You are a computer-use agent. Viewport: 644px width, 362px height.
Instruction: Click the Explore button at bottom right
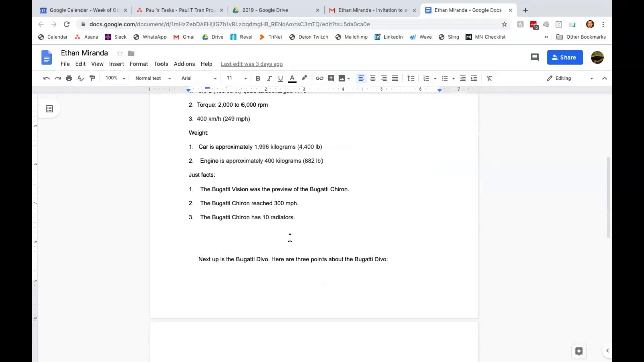579,351
